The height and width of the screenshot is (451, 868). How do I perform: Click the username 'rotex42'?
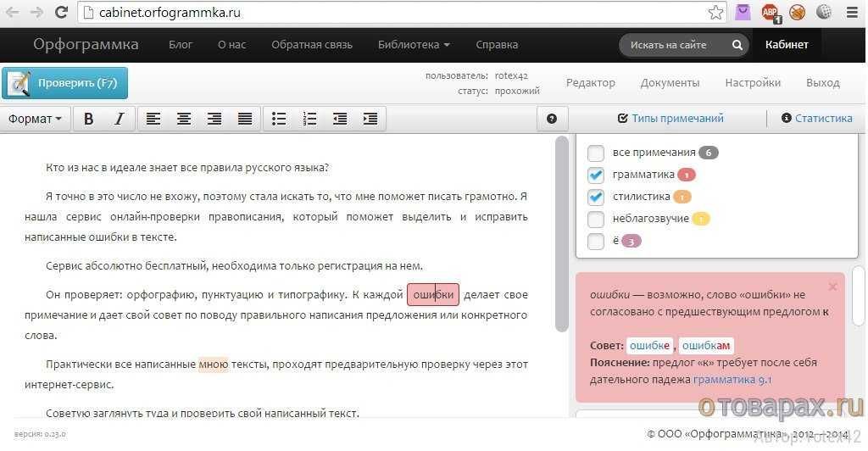(511, 75)
